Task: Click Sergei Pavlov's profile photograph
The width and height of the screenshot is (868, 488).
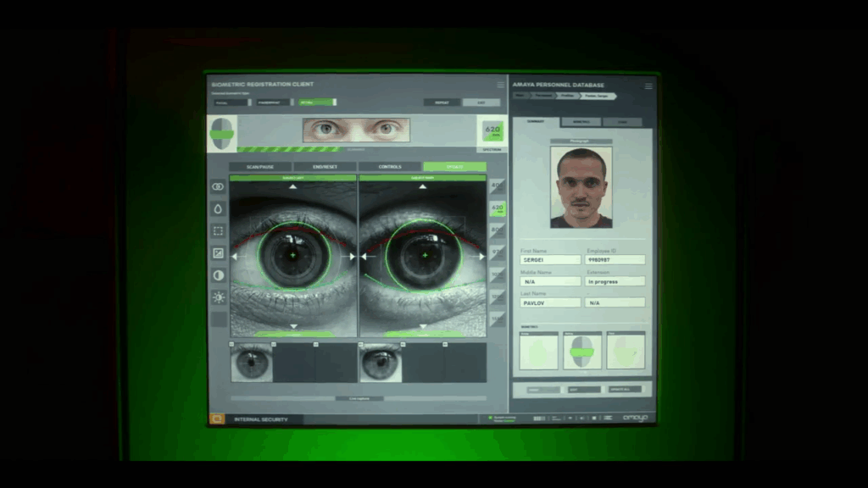Action: (581, 187)
